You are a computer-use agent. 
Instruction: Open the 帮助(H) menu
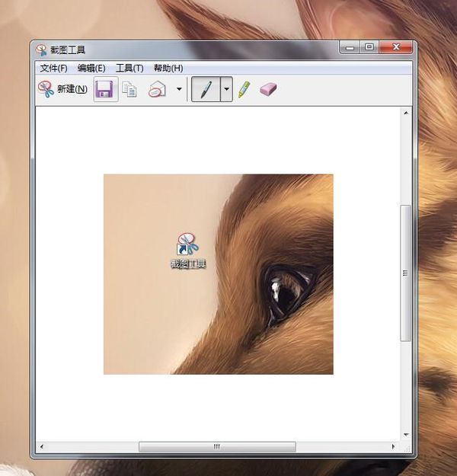coord(168,69)
